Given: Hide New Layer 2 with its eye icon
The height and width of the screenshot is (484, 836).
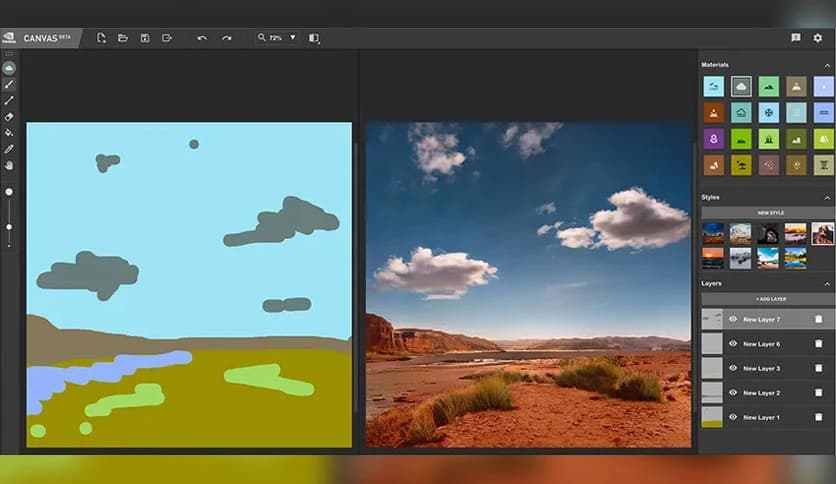Looking at the screenshot, I should click(x=733, y=393).
